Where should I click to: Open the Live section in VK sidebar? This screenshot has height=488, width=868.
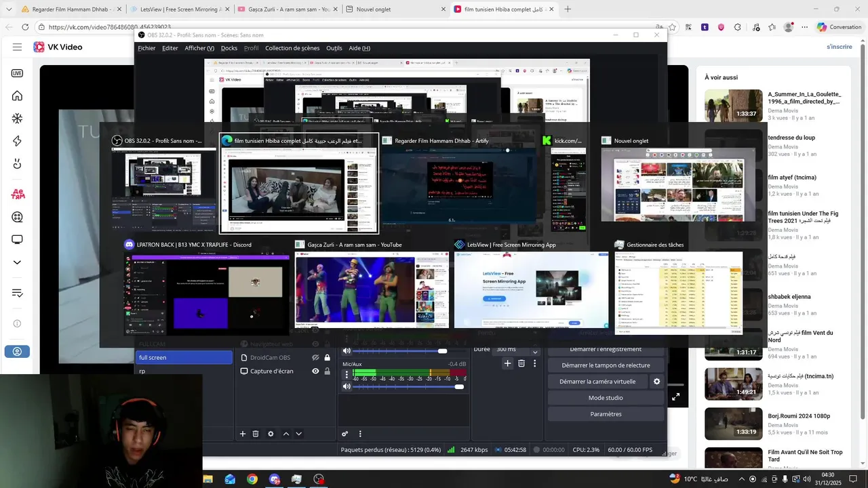[x=17, y=73]
